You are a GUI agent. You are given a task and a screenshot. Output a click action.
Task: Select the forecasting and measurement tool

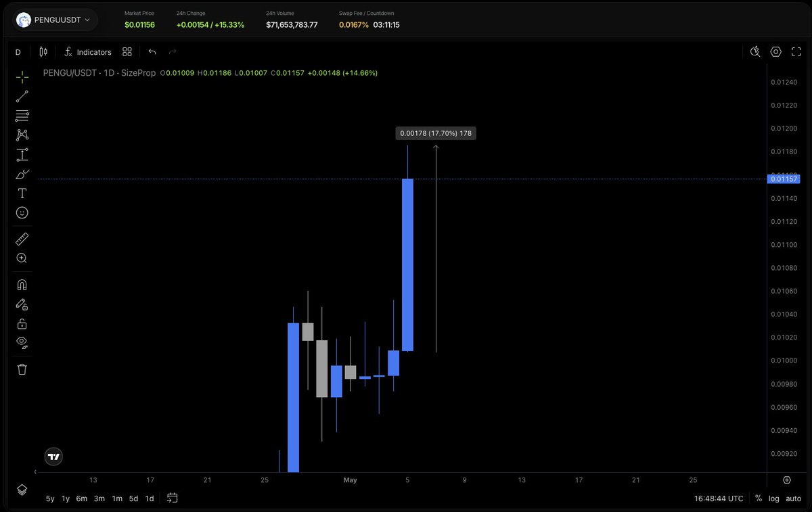click(22, 154)
